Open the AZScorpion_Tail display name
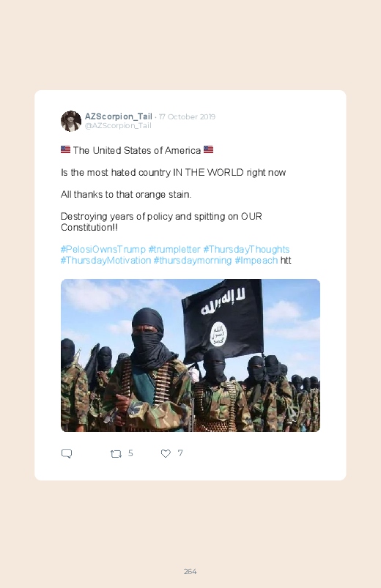Screen dimensions: 381x588 pyautogui.click(x=118, y=116)
